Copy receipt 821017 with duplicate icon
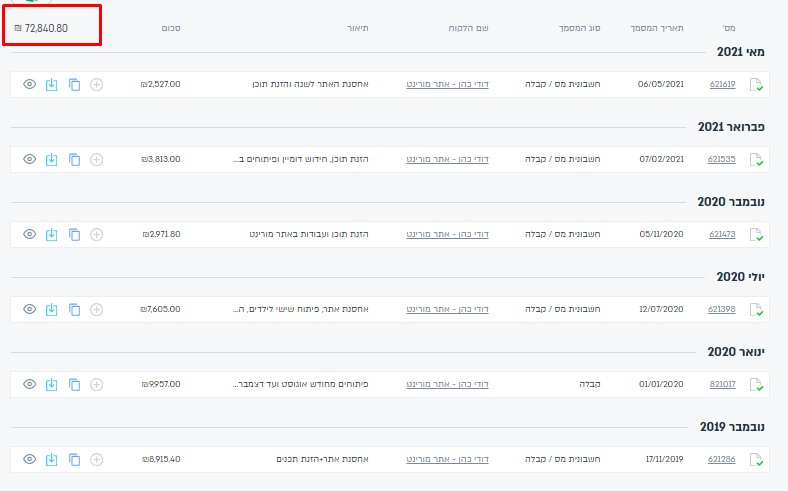The width and height of the screenshot is (788, 491). (74, 384)
